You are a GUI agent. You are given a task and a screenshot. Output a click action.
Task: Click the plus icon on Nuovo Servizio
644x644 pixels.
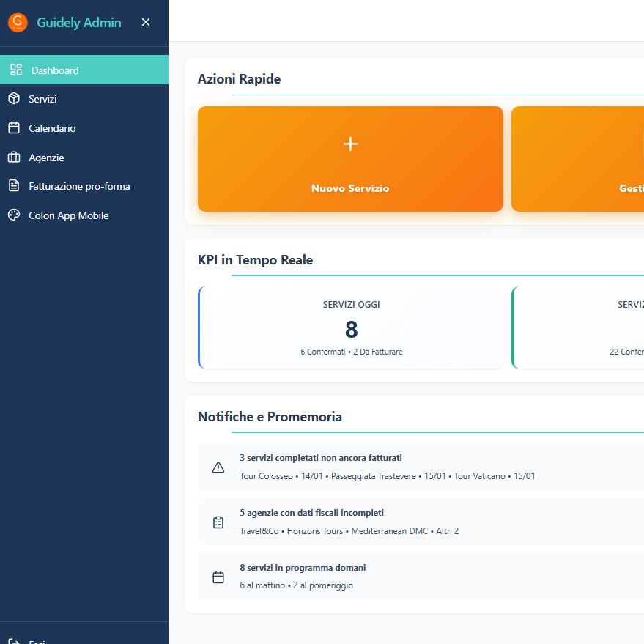tap(350, 144)
